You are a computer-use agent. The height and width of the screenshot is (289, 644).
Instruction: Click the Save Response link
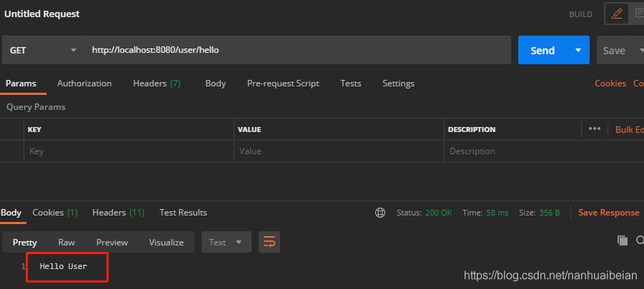click(x=608, y=213)
